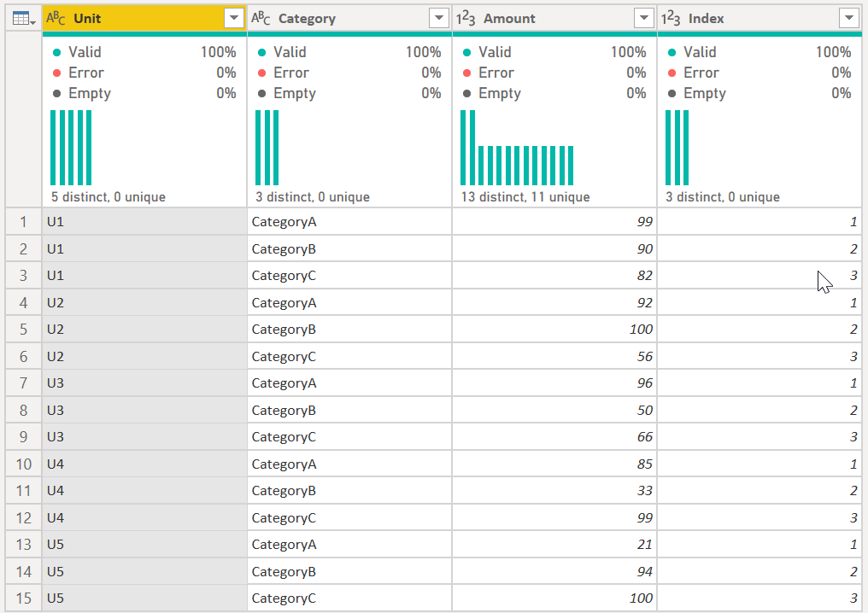Select the U3 cell in row 8
The image size is (868, 613).
point(144,410)
